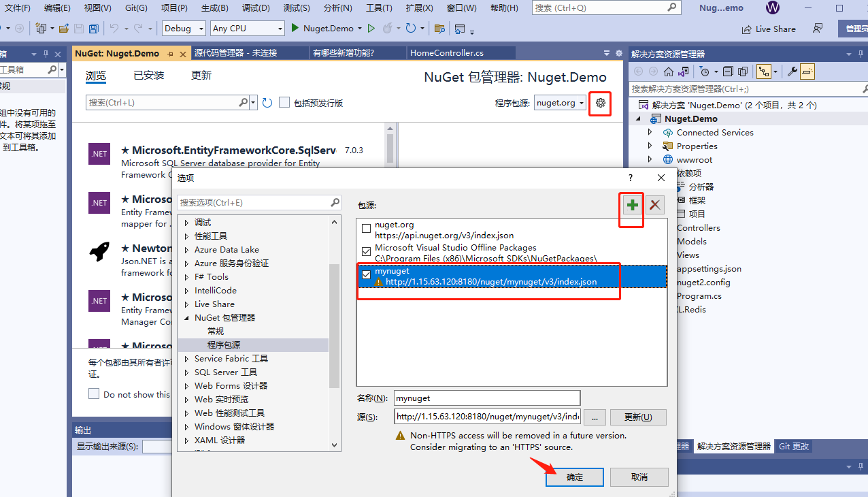Click the update button 更新(U)

(638, 417)
